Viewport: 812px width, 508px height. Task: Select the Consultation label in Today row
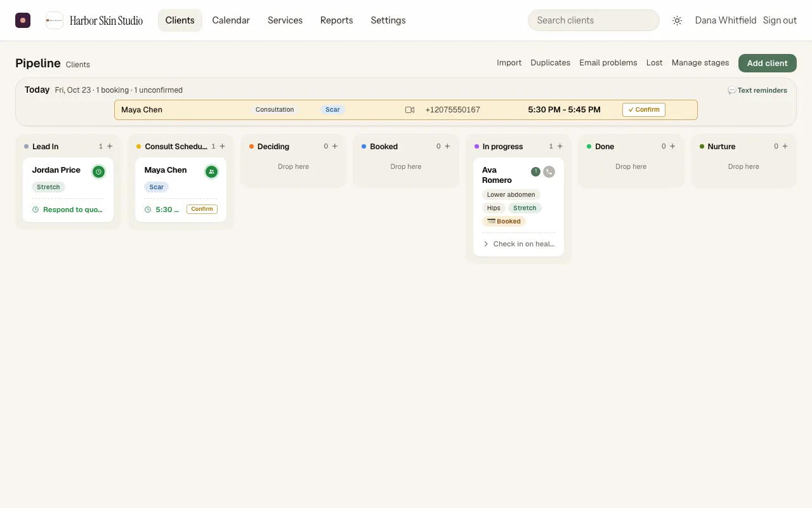(275, 110)
